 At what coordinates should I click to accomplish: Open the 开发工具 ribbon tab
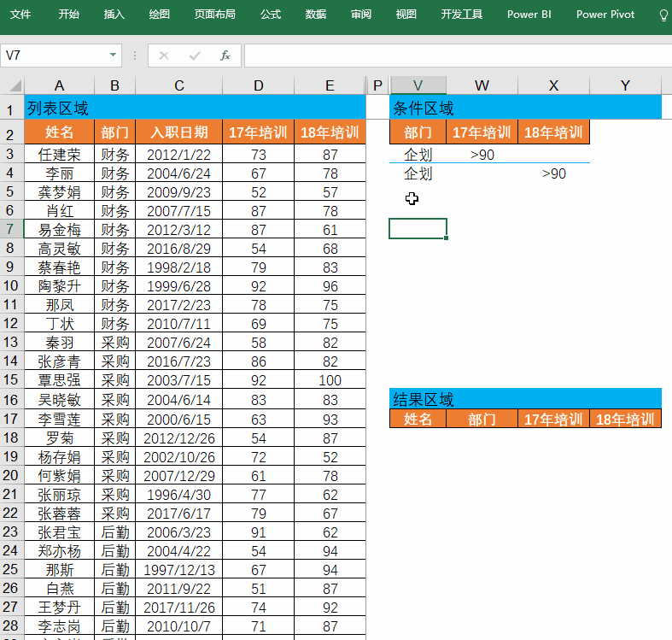pos(462,15)
